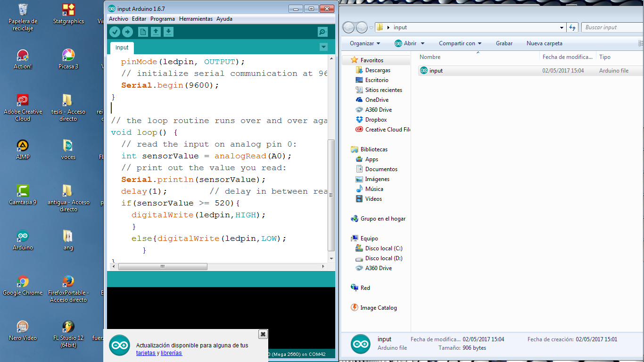Expand Compartir con dropdown in Explorer
Viewport: 644px width, 362px height.
pyautogui.click(x=460, y=43)
